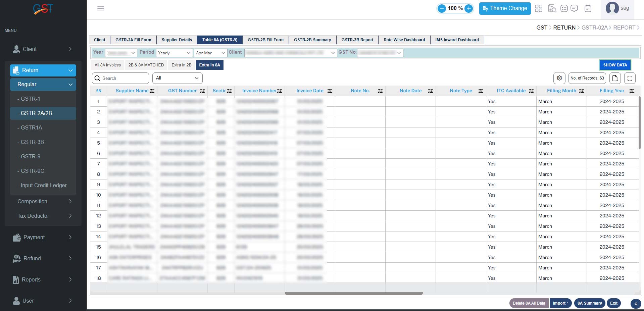Viewport: 644px width, 311px height.
Task: Click the export document icon
Action: 615,78
